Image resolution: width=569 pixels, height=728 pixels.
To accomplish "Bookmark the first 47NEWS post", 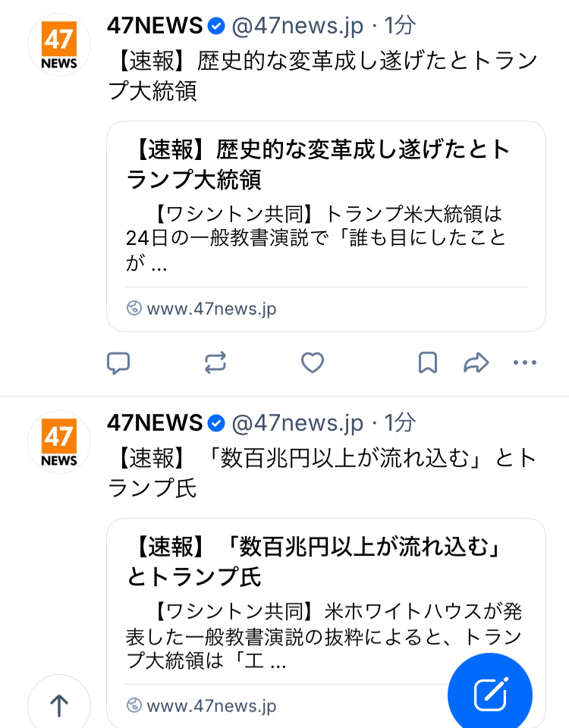I will 428,362.
